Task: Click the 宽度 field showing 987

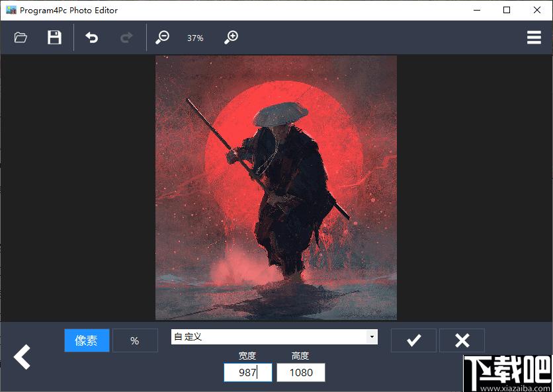Action: [248, 372]
